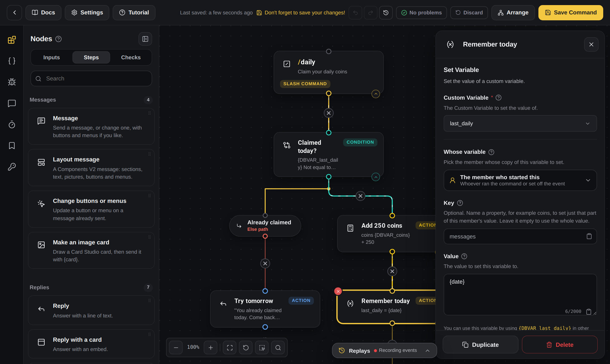
Task: Collapse the /daily node chevron
Action: point(376,94)
